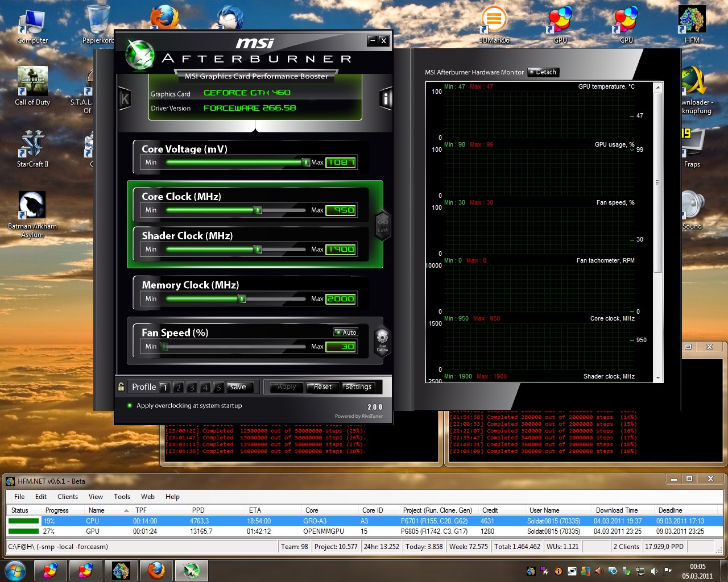The height and width of the screenshot is (582, 728).
Task: Sort HFM.NET table by ETA column
Action: (x=272, y=510)
